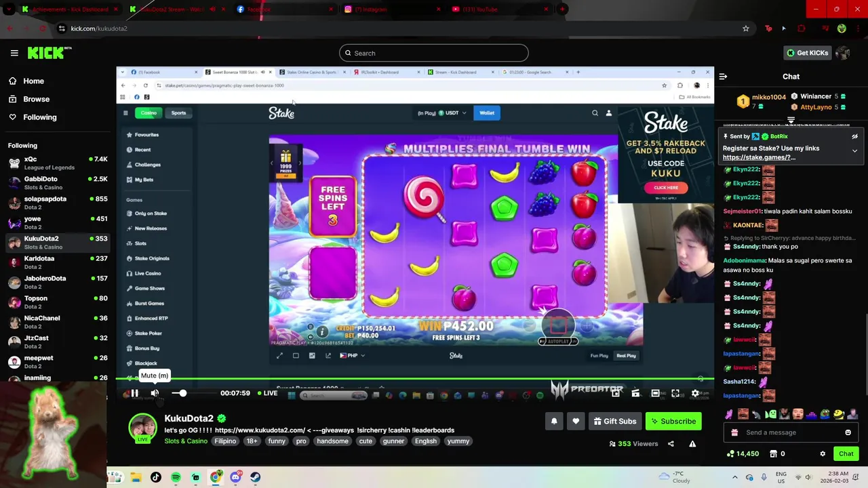Viewport: 868px width, 488px height.
Task: Toggle theater mode on the player
Action: [655, 393]
